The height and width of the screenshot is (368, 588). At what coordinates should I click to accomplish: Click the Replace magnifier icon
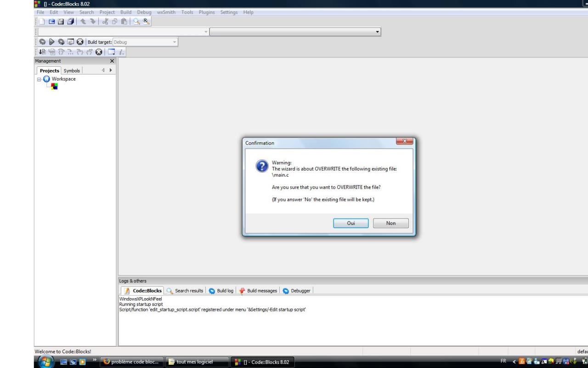tap(146, 21)
